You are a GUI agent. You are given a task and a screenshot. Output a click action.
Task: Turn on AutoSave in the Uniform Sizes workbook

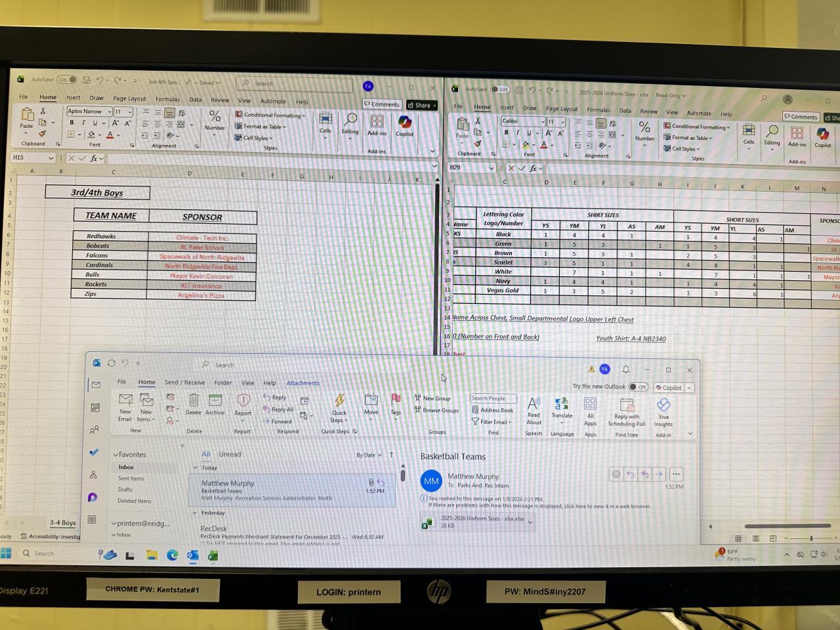pyautogui.click(x=500, y=89)
